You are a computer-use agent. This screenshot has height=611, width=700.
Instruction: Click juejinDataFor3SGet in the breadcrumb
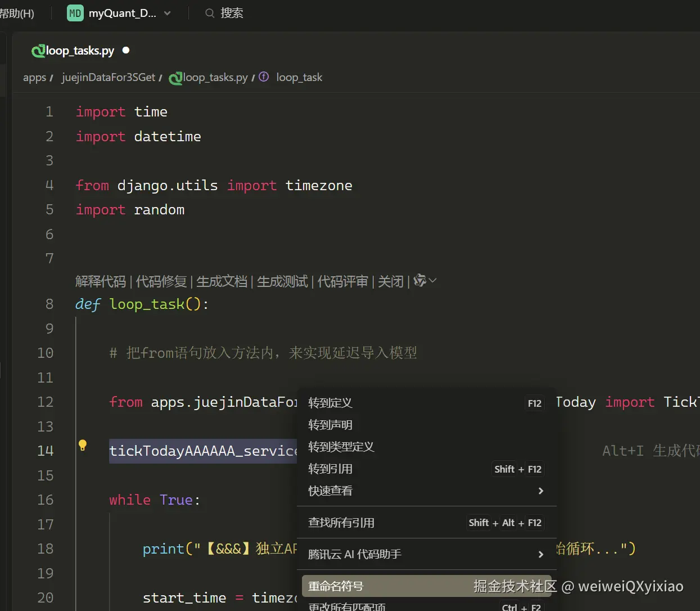click(109, 78)
